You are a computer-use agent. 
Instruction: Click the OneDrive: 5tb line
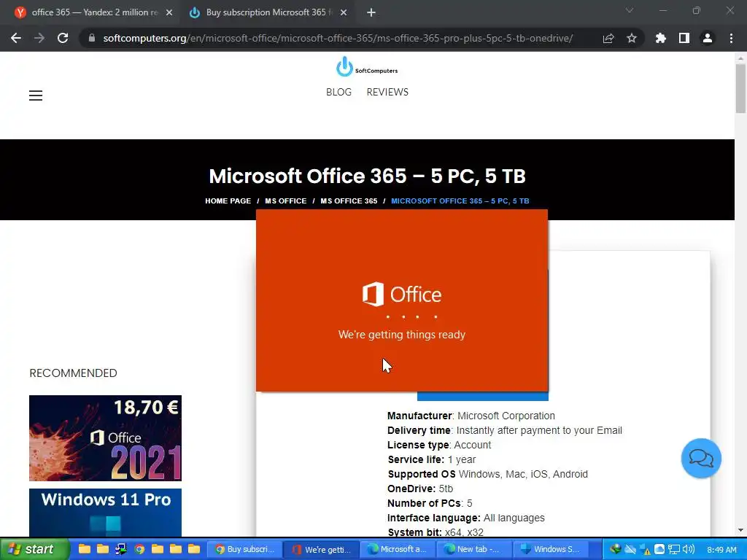tap(420, 489)
